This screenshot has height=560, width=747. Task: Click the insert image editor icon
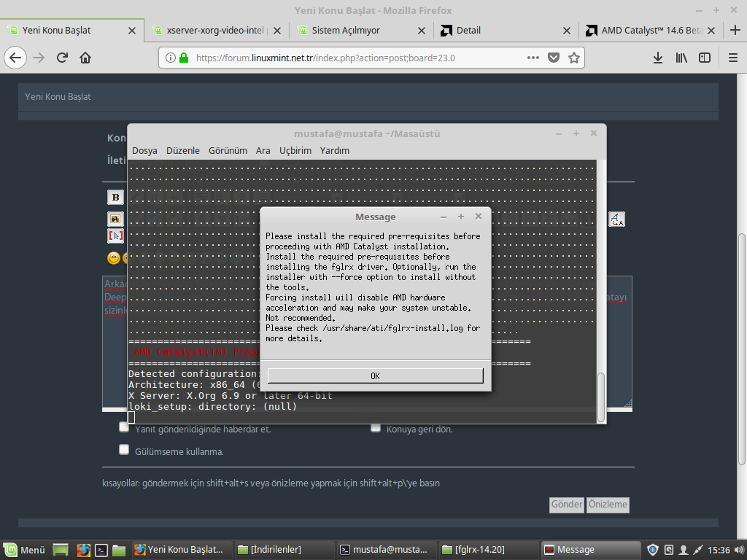(115, 219)
